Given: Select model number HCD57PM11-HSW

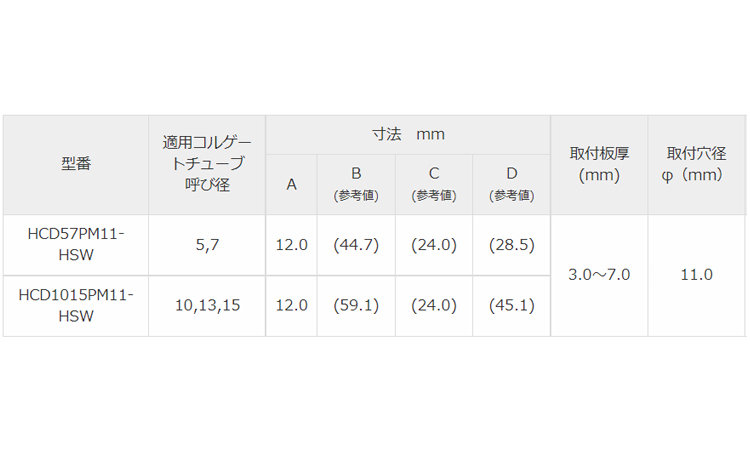Looking at the screenshot, I should coord(75,245).
